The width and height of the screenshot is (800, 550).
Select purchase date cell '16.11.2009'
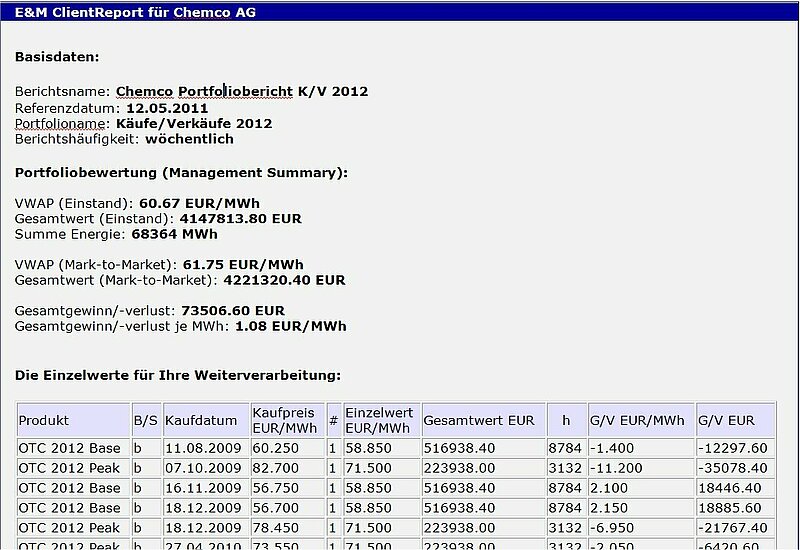tap(206, 488)
